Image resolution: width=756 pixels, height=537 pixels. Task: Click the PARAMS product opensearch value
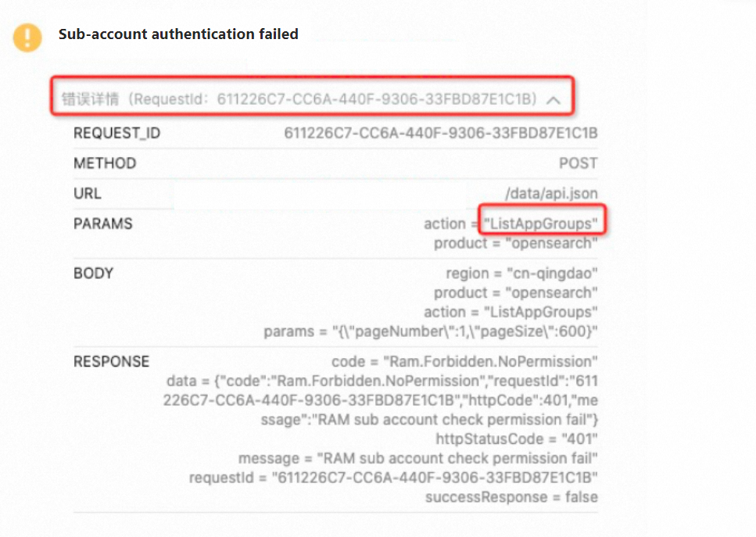[x=515, y=243]
